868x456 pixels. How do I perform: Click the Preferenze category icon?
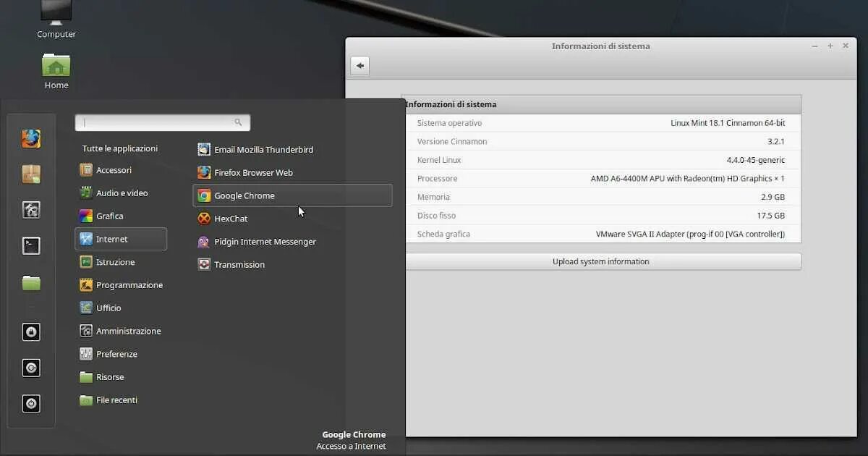tap(86, 354)
